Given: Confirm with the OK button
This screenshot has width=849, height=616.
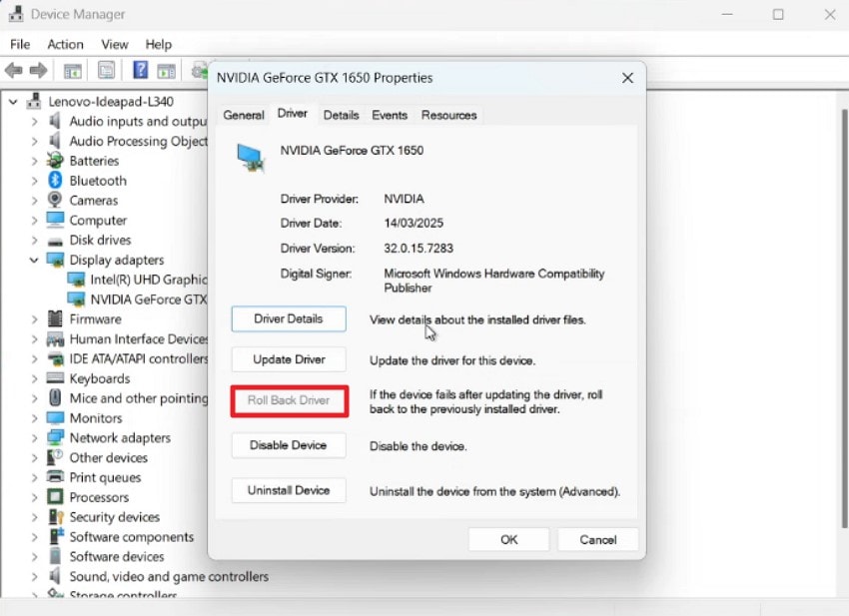Looking at the screenshot, I should click(x=509, y=540).
